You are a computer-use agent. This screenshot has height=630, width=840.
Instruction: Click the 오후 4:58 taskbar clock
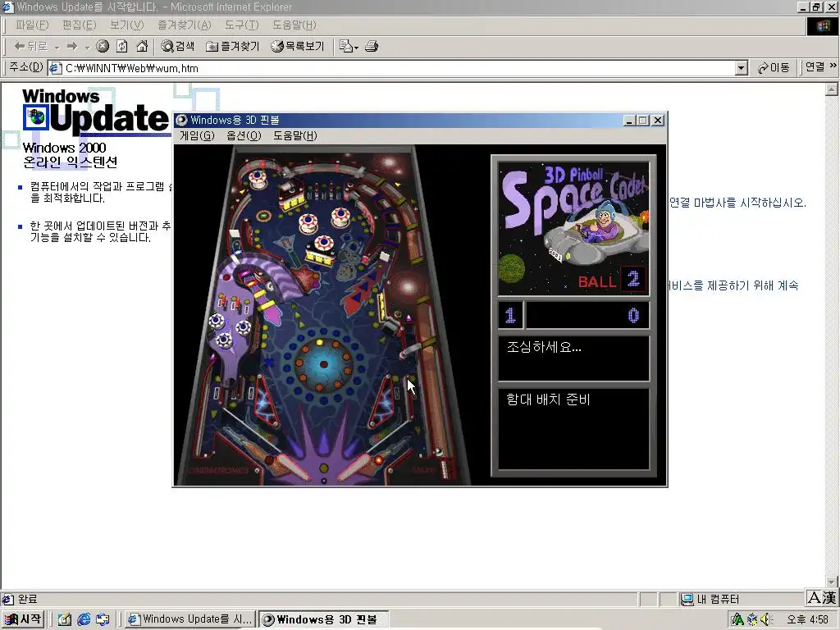click(x=808, y=619)
